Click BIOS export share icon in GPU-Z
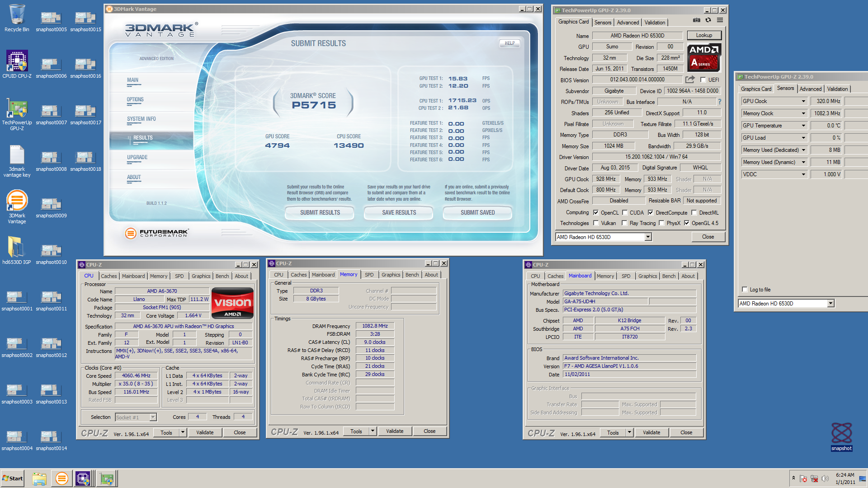868x488 pixels. (690, 80)
